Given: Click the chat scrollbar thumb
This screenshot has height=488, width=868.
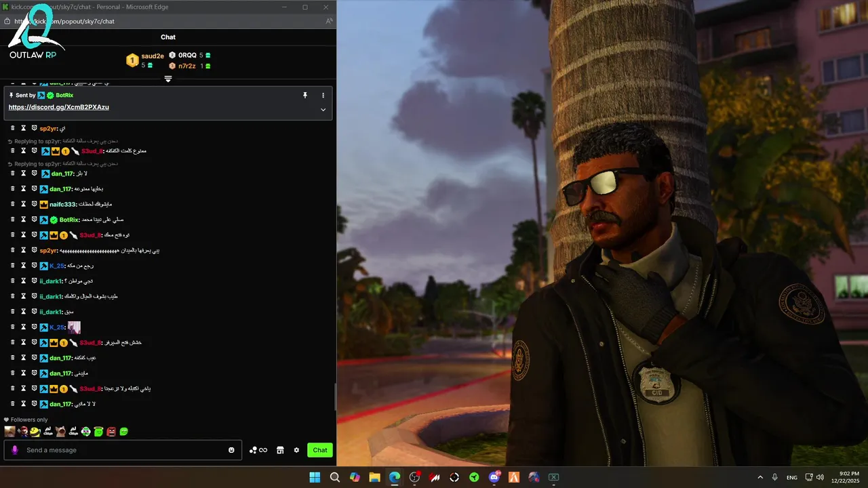Looking at the screenshot, I should coord(335,396).
